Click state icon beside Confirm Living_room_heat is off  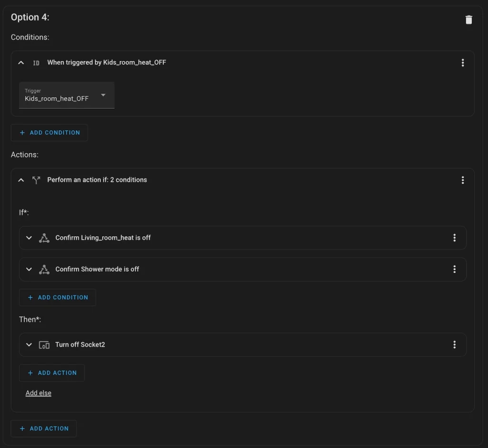click(x=44, y=238)
